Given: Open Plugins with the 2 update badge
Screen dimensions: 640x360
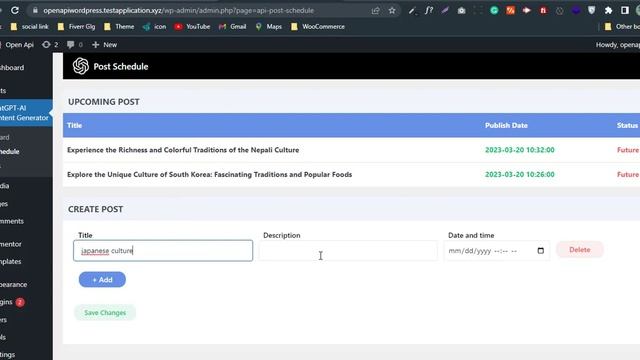Looking at the screenshot, I should (x=13, y=302).
